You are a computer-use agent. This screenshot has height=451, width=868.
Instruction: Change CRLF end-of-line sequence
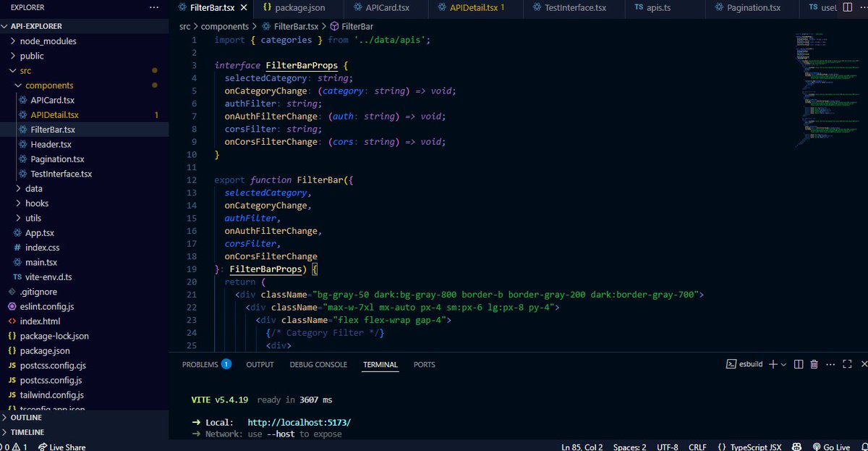697,447
